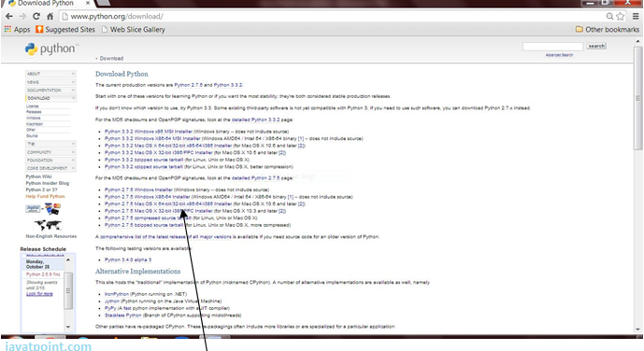Click the Release Schedule widget scrollbar thumb
Screen dimensions: 644x351
(68, 290)
